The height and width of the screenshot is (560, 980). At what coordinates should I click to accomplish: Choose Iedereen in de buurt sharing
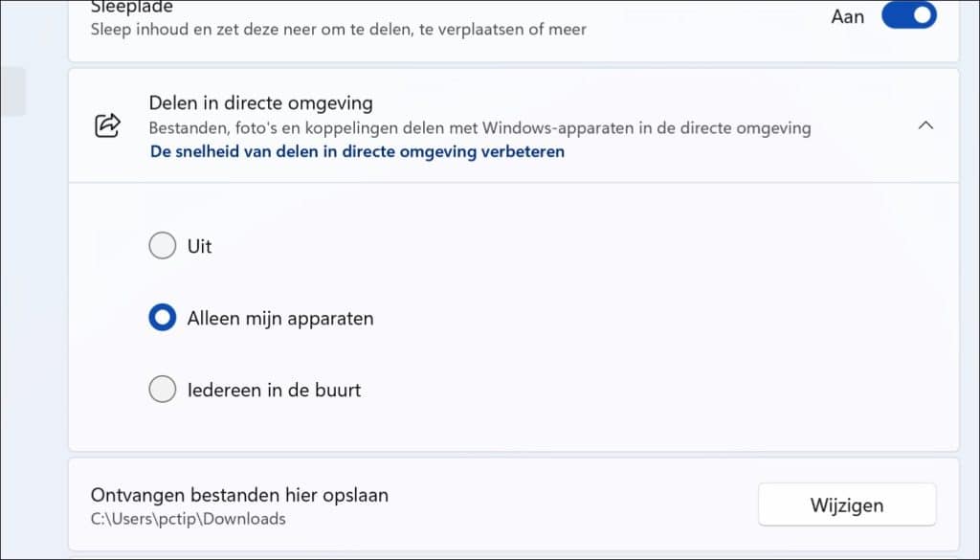pyautogui.click(x=163, y=390)
